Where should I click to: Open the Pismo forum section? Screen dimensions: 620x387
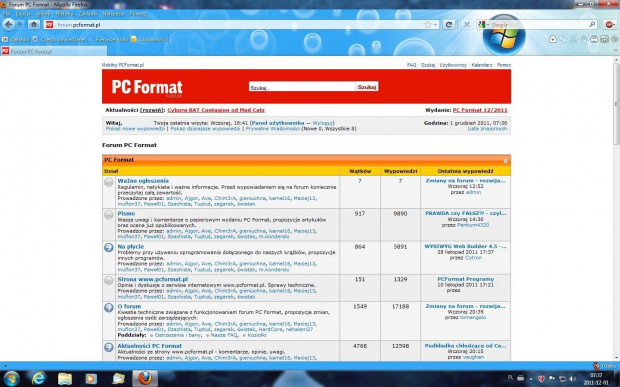tap(126, 213)
